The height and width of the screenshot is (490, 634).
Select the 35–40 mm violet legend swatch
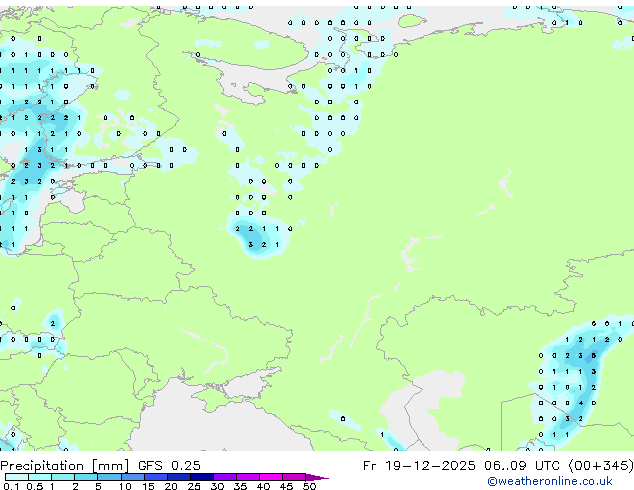click(x=248, y=477)
